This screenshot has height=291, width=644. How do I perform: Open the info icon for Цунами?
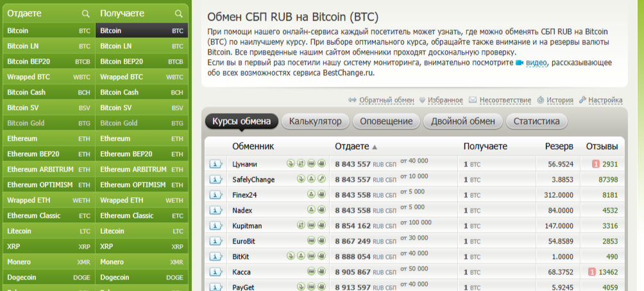tap(216, 164)
